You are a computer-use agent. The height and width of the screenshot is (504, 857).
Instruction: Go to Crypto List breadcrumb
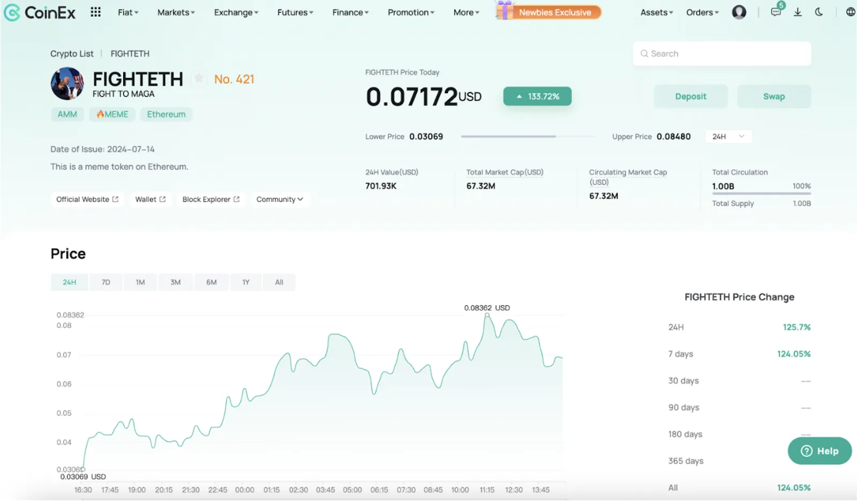point(72,54)
